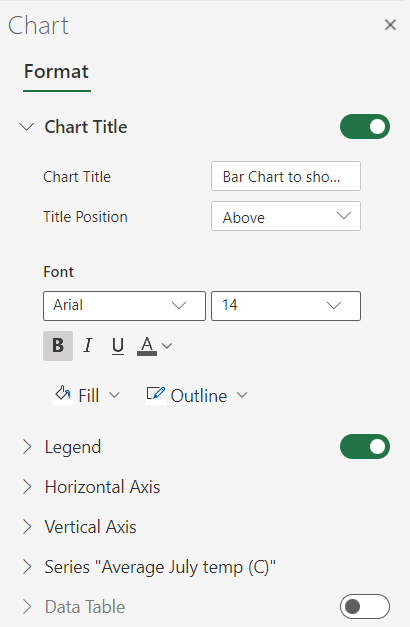
Task: Click the Outline pen icon
Action: coord(156,395)
